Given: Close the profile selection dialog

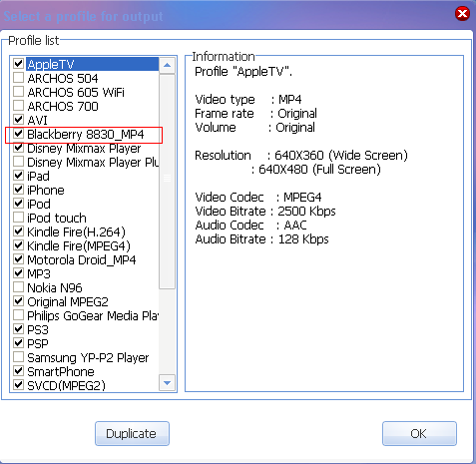Looking at the screenshot, I should coord(462,14).
